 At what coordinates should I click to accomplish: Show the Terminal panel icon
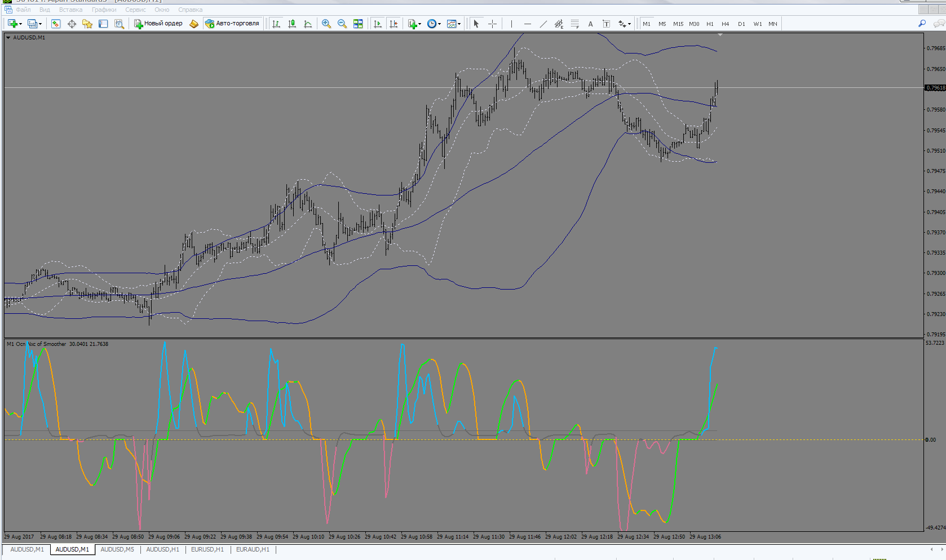coord(103,24)
